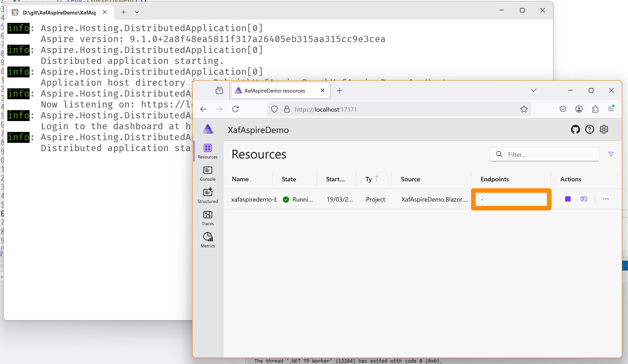View console logs for xafaspiredemo resource
Viewport: 628px width, 364px height.
[584, 199]
